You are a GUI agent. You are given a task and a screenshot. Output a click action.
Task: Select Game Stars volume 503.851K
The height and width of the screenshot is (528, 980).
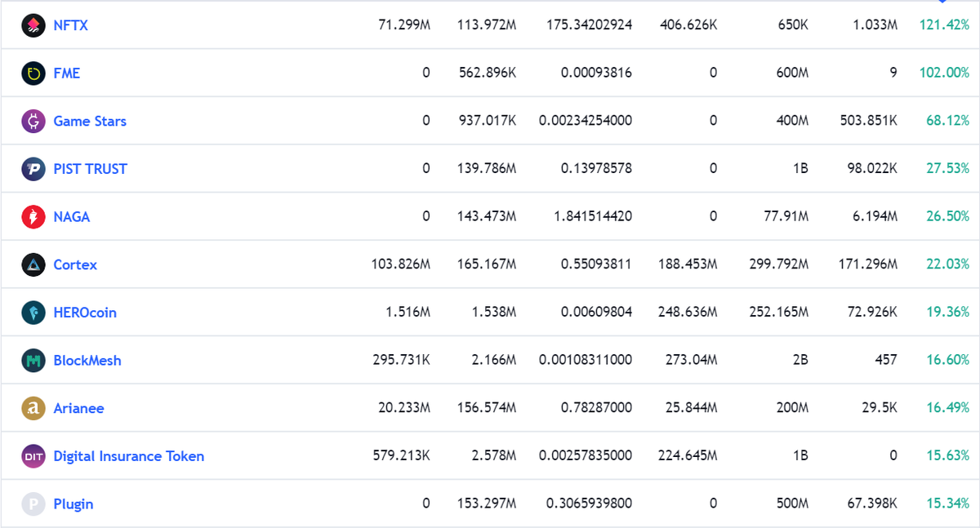point(869,121)
